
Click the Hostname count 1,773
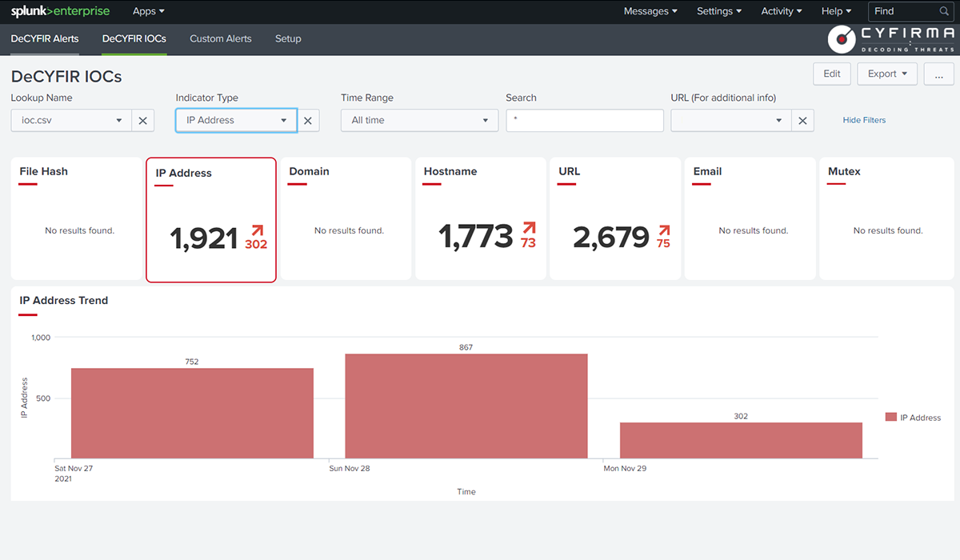[x=475, y=237]
